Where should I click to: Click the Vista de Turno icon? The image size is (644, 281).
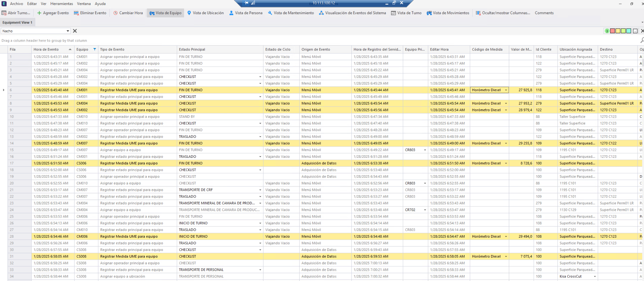click(393, 13)
